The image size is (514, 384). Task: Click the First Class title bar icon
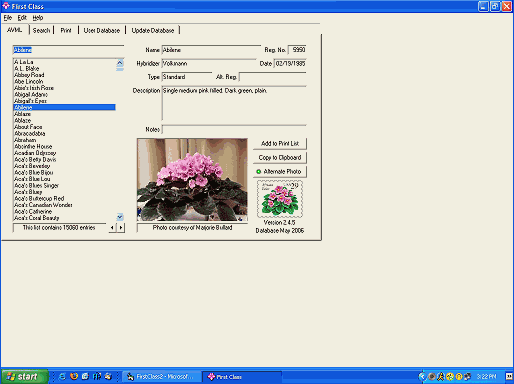6,6
